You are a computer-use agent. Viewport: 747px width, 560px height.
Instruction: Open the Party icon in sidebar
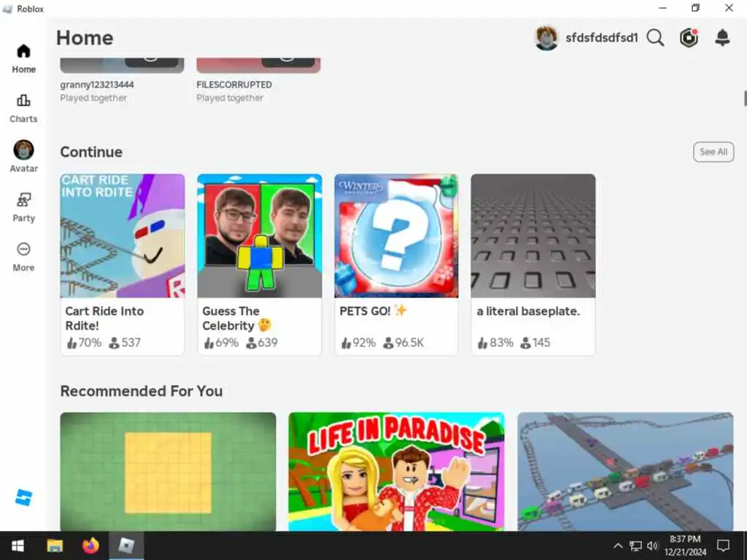tap(23, 200)
